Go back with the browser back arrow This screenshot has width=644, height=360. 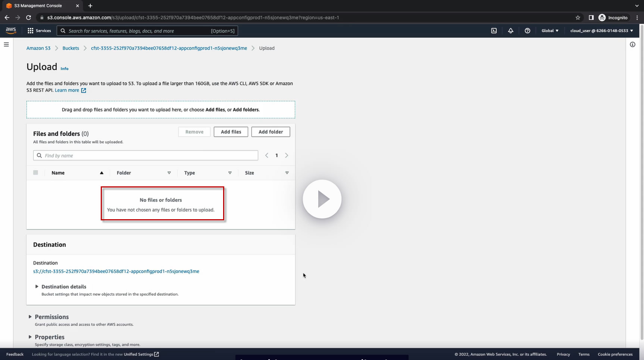(7, 18)
